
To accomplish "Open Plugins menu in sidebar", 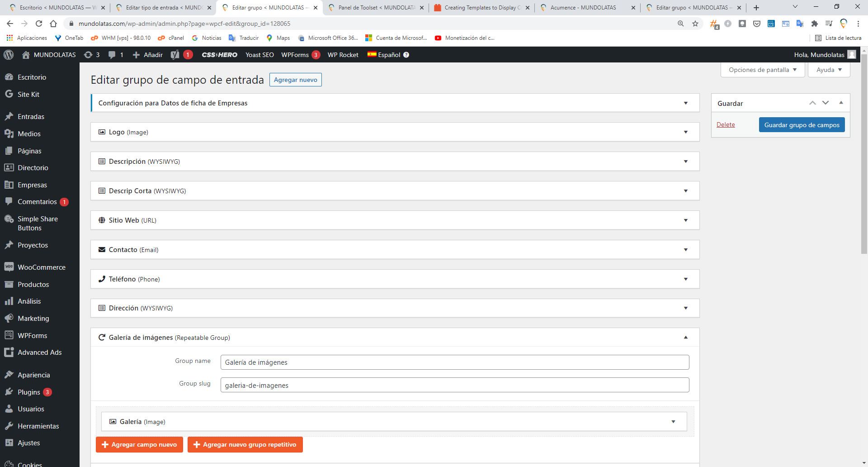I will [29, 392].
